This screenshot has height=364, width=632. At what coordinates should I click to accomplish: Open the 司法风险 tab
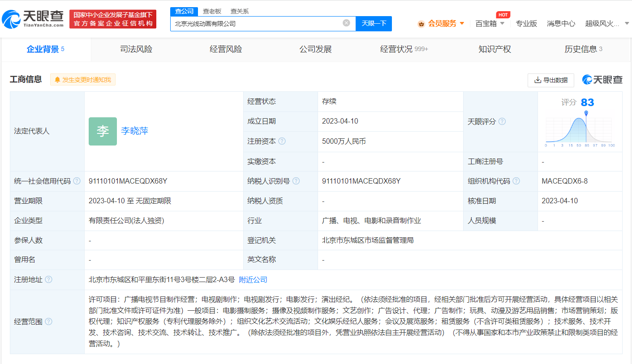136,49
